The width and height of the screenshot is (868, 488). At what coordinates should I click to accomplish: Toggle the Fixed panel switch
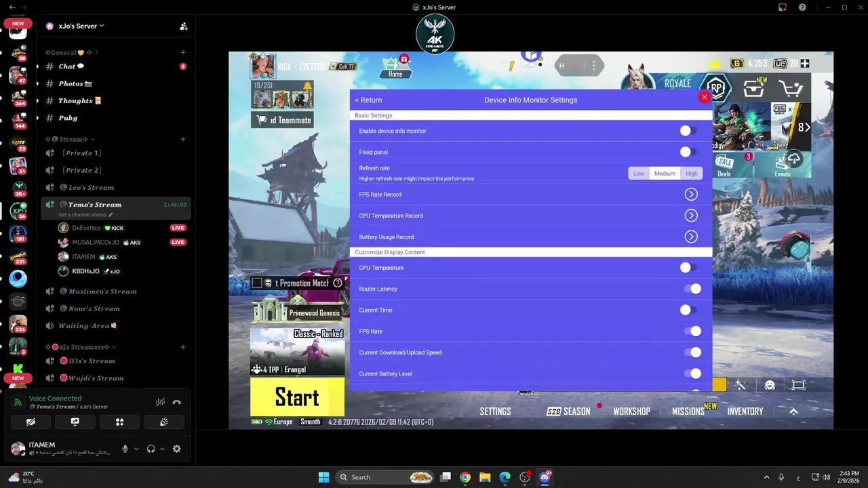[689, 152]
